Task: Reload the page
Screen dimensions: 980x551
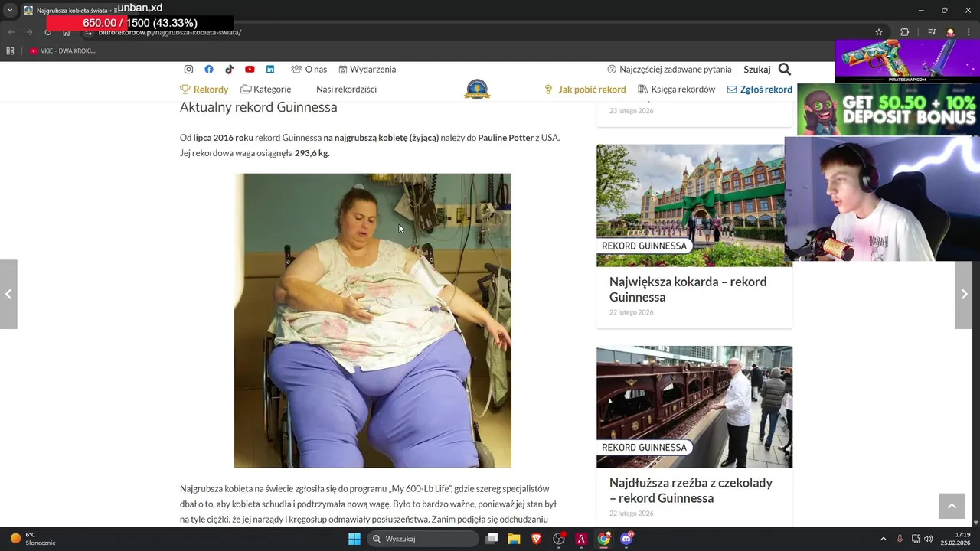Action: coord(48,32)
